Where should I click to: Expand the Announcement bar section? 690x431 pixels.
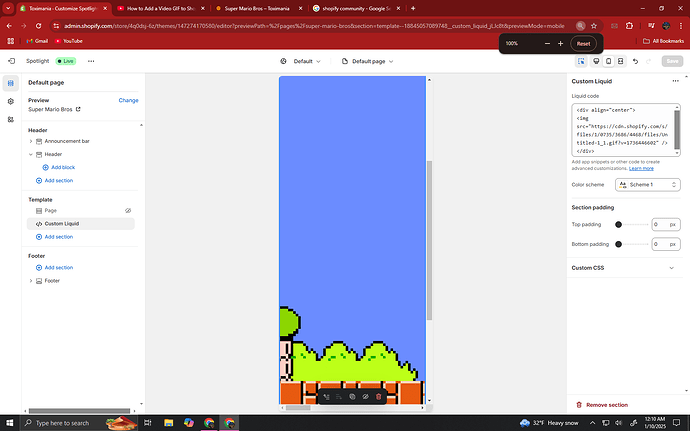point(31,141)
